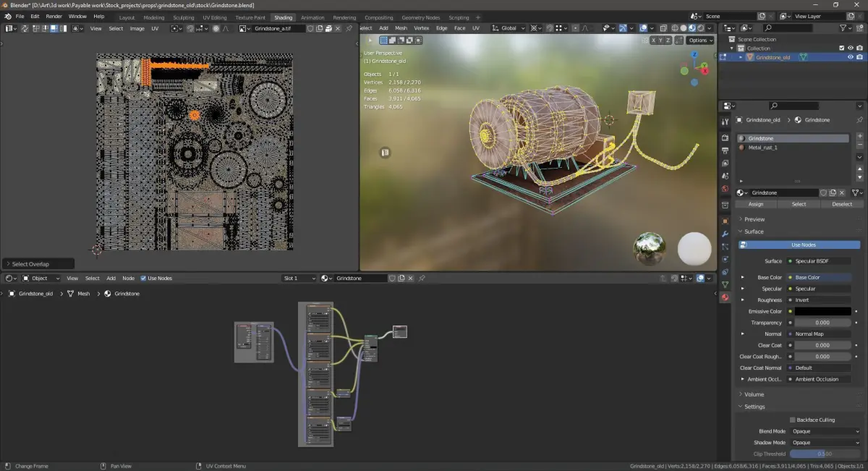Open the Modifier properties wrench tab
The width and height of the screenshot is (868, 471).
[x=725, y=234]
